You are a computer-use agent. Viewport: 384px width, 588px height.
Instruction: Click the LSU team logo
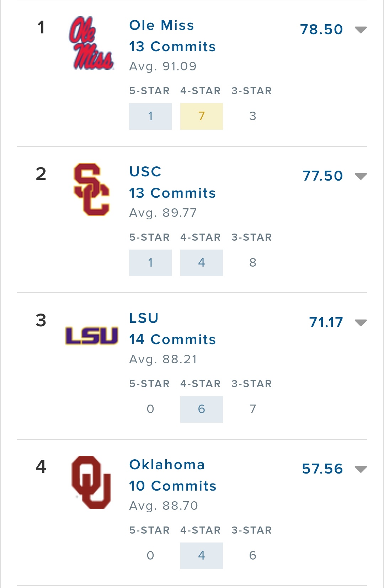point(91,336)
